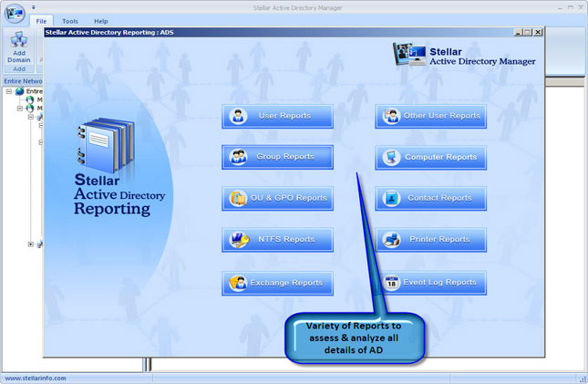Open the Tools ribbon tab

pyautogui.click(x=70, y=21)
